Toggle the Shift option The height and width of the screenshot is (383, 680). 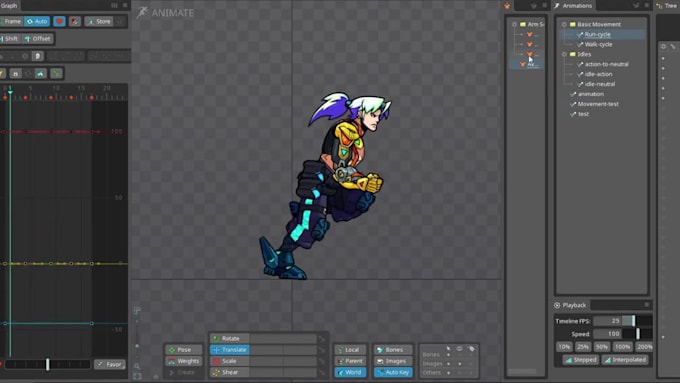[10, 39]
